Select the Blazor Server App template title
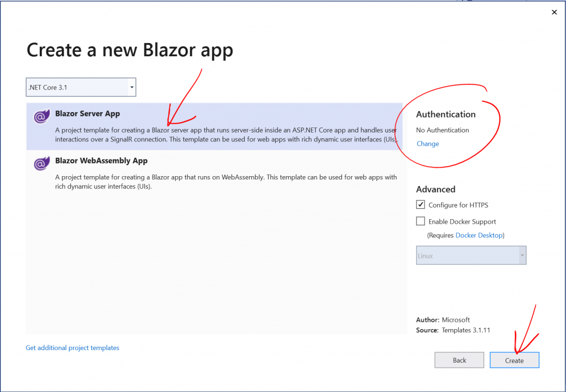The image size is (566, 392). (x=87, y=114)
